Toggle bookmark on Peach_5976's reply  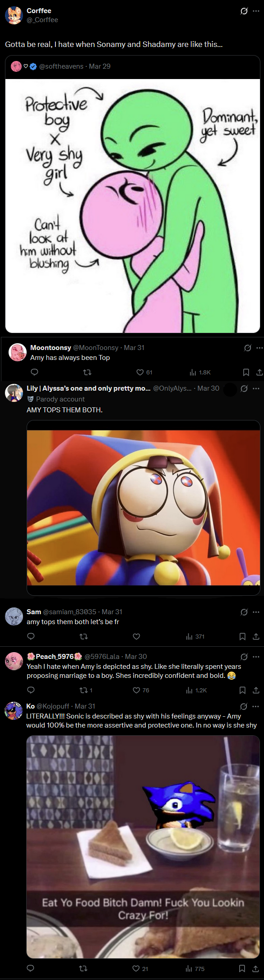pyautogui.click(x=242, y=690)
